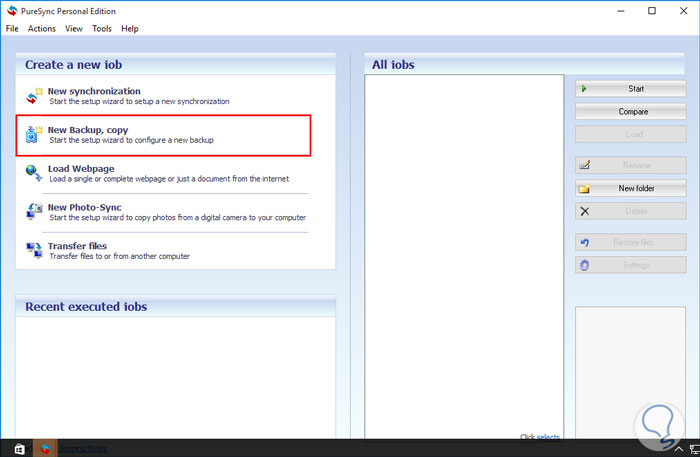Viewport: 700px width, 457px height.
Task: Open the Tools menu
Action: (102, 29)
